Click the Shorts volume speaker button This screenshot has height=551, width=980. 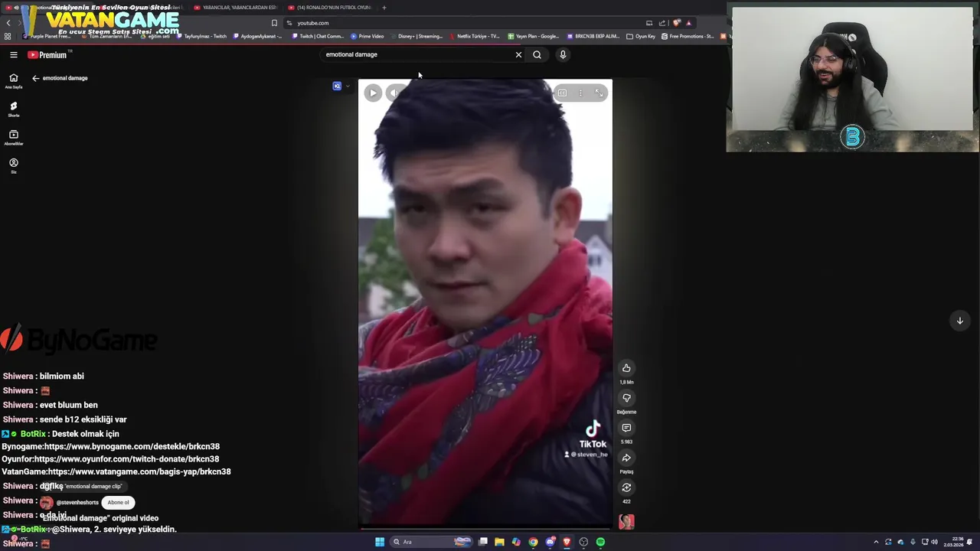[394, 93]
